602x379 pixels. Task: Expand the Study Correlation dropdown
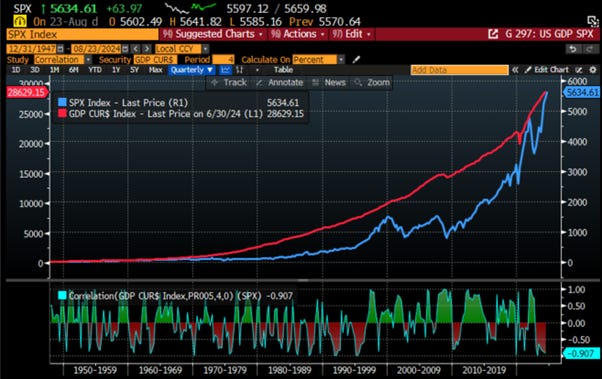pos(88,60)
